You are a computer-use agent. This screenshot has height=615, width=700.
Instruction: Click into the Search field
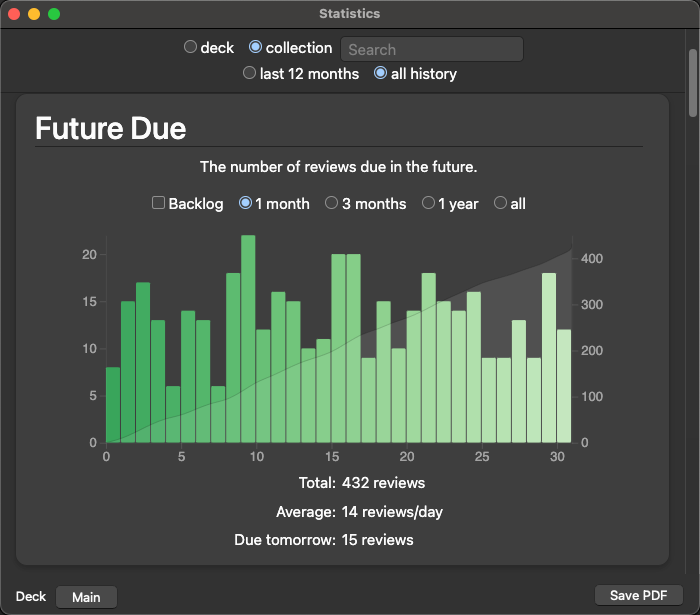[432, 49]
